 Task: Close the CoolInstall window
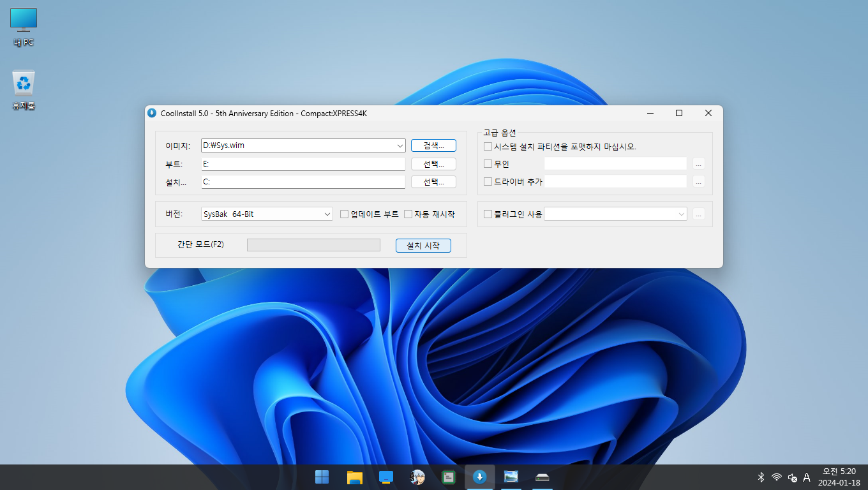(708, 113)
